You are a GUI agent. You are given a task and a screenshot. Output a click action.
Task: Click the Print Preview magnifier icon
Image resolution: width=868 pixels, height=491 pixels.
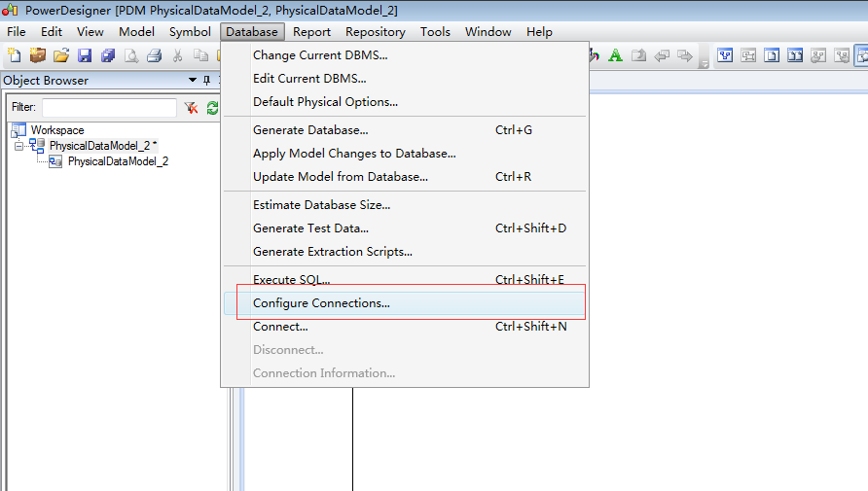[131, 55]
